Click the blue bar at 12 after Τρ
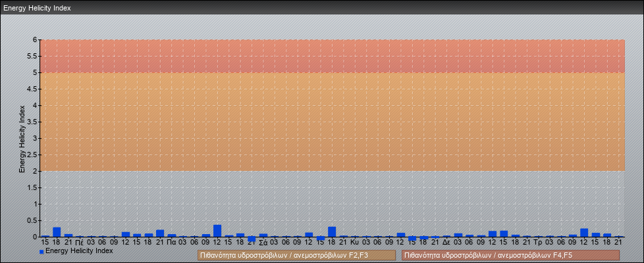The height and width of the screenshot is (263, 644). click(584, 233)
